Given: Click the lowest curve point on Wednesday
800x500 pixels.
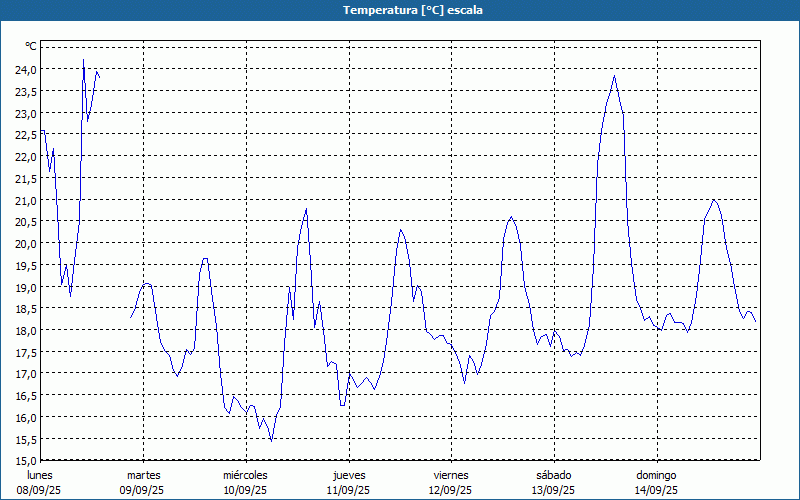Looking at the screenshot, I should 271,440.
